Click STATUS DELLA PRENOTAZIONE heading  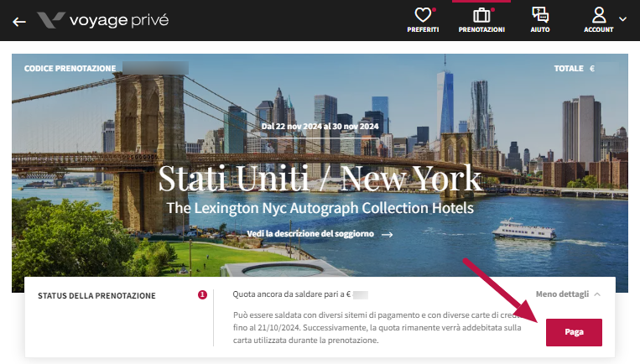pyautogui.click(x=96, y=296)
